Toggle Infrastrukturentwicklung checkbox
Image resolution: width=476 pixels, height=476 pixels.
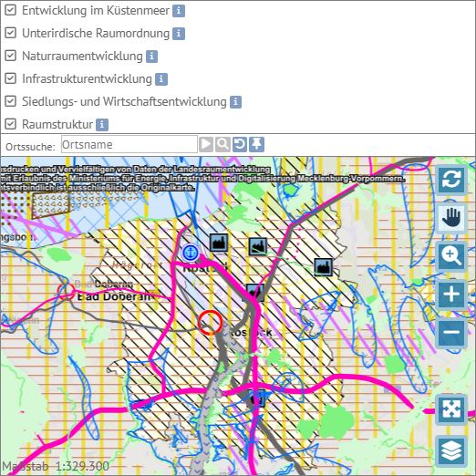click(x=11, y=78)
